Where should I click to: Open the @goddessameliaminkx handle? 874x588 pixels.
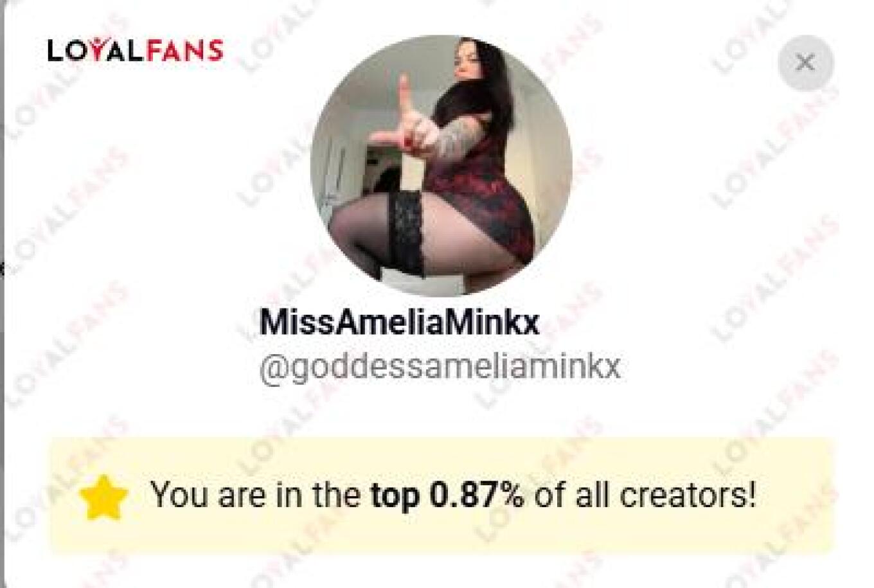coord(440,368)
